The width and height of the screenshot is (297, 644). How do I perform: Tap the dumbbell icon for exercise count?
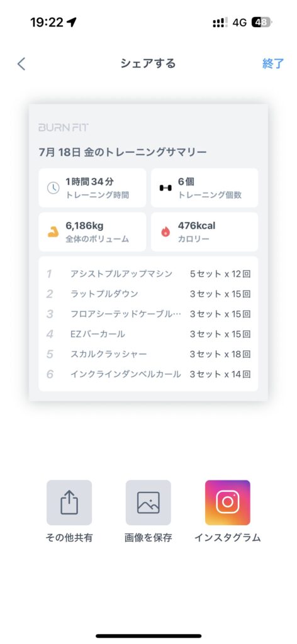click(x=165, y=187)
